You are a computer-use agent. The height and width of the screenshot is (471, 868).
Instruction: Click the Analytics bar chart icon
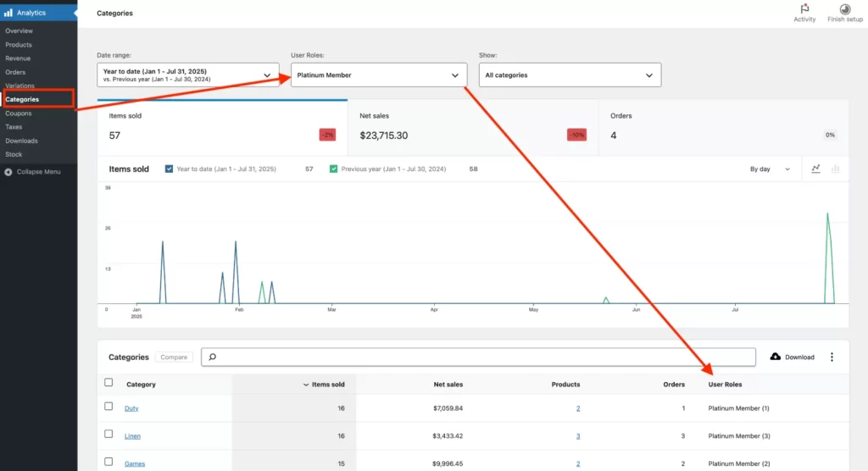(8, 13)
